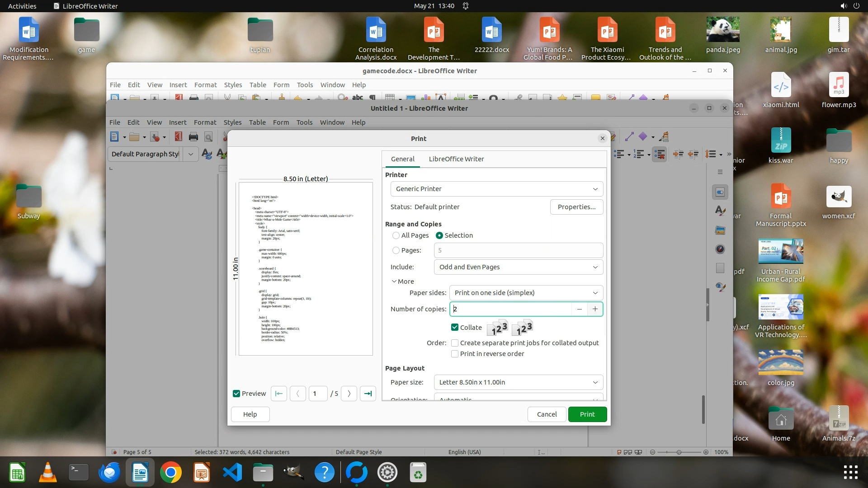Expand the Paper sides dropdown
The width and height of the screenshot is (868, 488).
click(x=526, y=293)
